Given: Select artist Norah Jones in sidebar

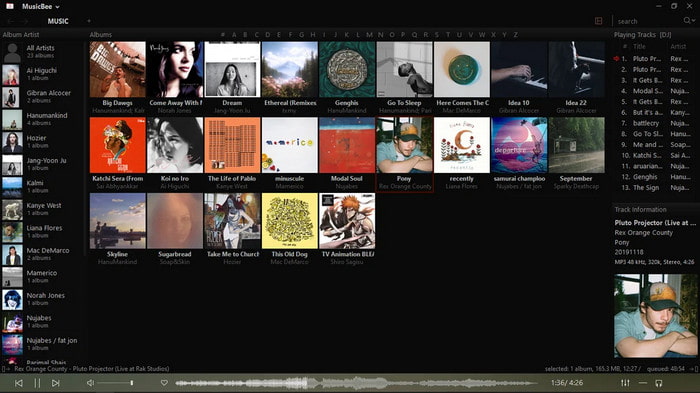Looking at the screenshot, I should [x=42, y=299].
